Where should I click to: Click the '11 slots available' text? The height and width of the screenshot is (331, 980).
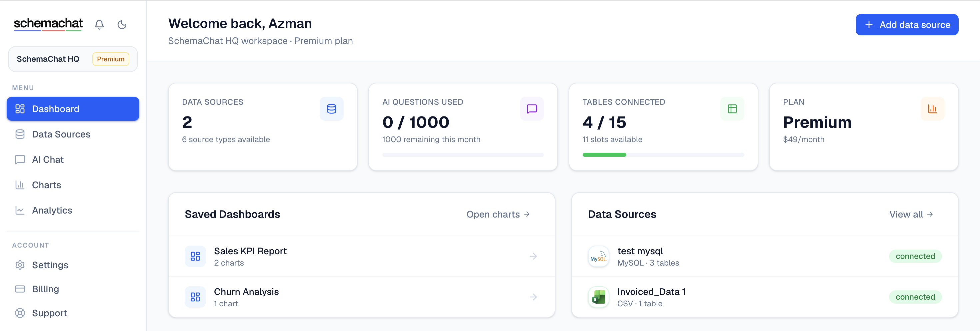click(x=612, y=139)
